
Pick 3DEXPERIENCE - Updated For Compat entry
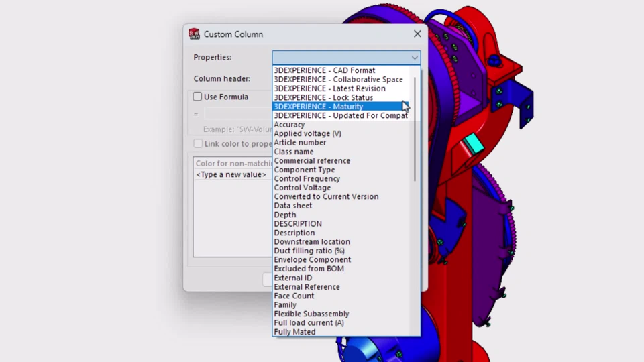(x=341, y=116)
